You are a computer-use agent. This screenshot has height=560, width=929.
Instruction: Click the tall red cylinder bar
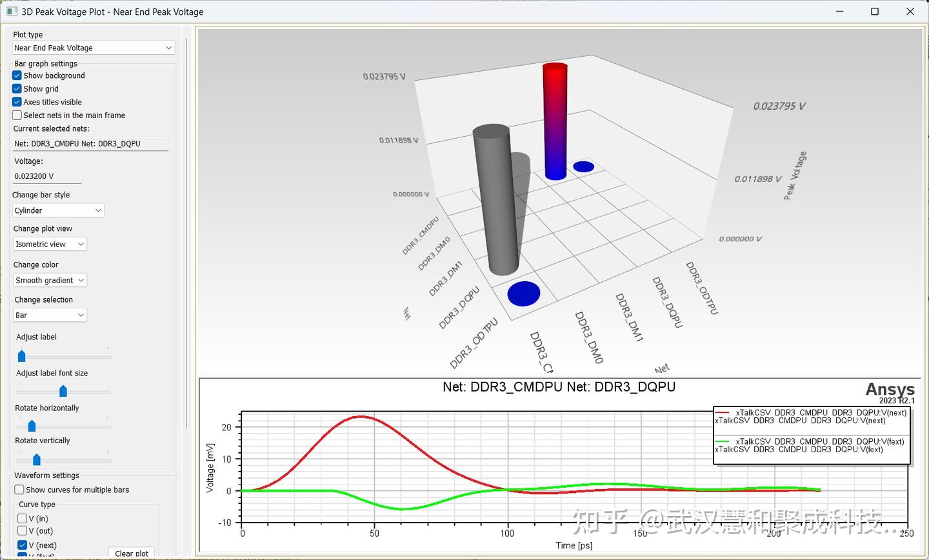pyautogui.click(x=555, y=121)
